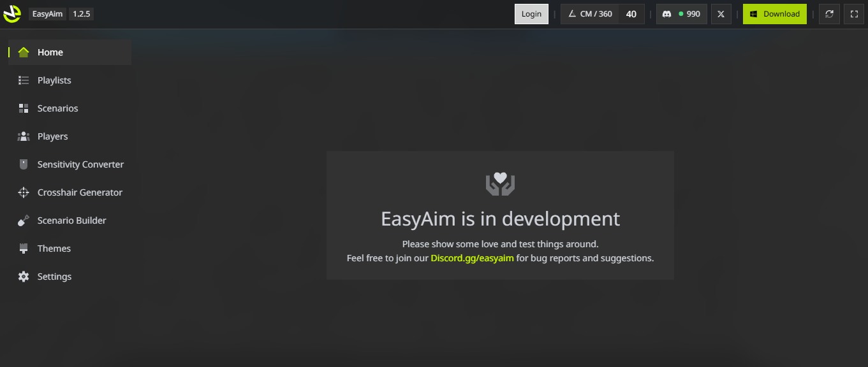Click the Themes paintbrush icon
The height and width of the screenshot is (367, 868).
pos(24,248)
